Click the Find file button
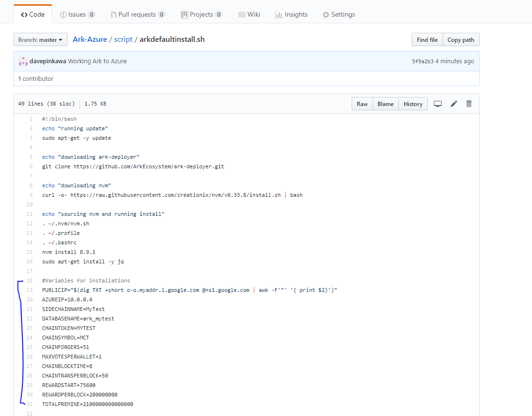Viewport: 532px width, 416px height. click(x=427, y=39)
